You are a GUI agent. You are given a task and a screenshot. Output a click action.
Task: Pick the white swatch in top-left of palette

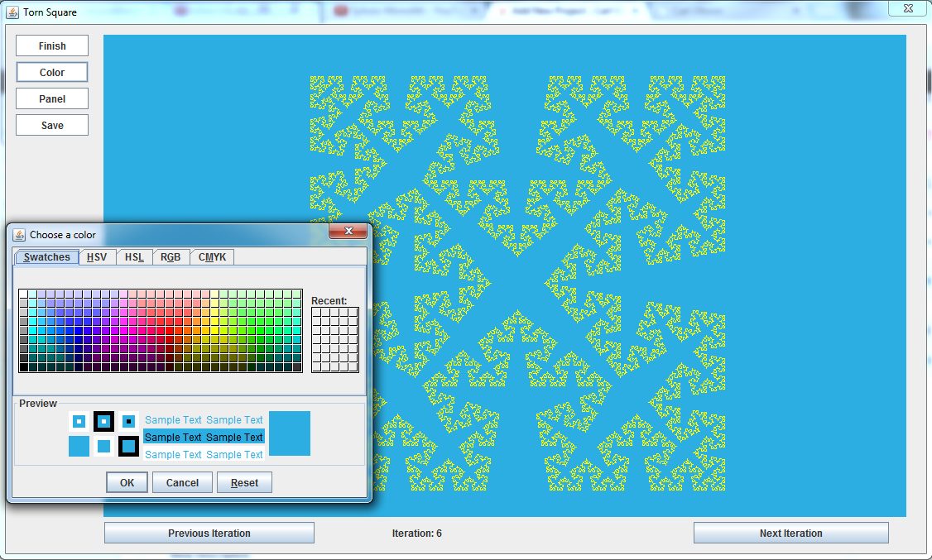[24, 294]
